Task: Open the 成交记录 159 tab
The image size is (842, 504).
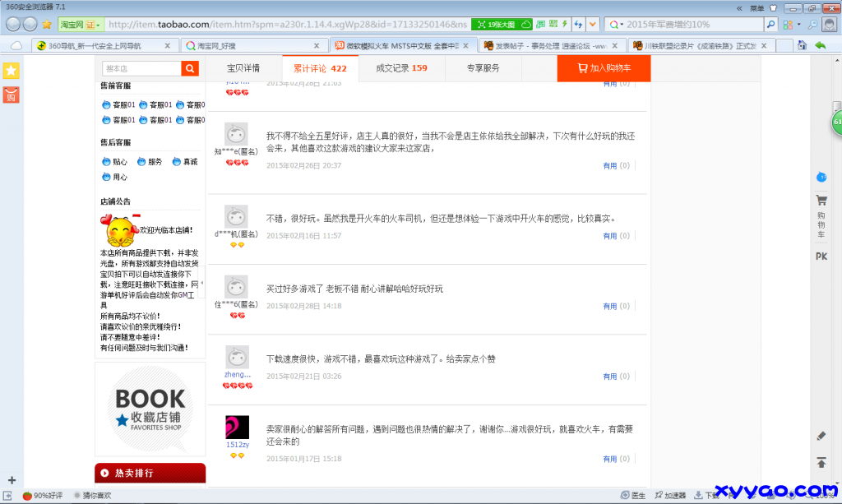Action: [401, 69]
